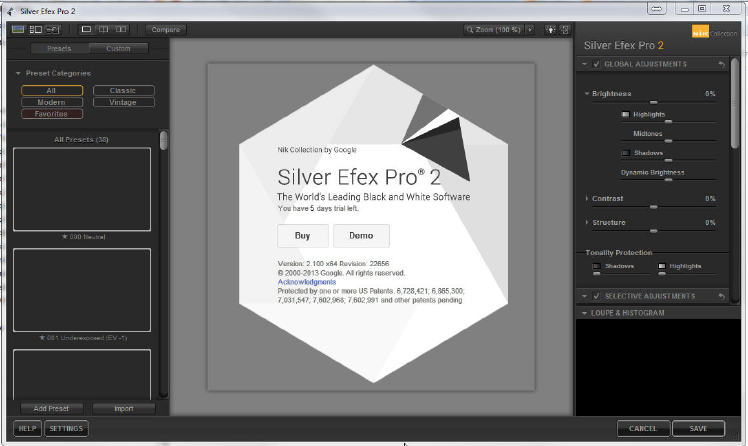Expand the Structure sub-sliders
Viewport: 748px width, 446px height.
587,222
